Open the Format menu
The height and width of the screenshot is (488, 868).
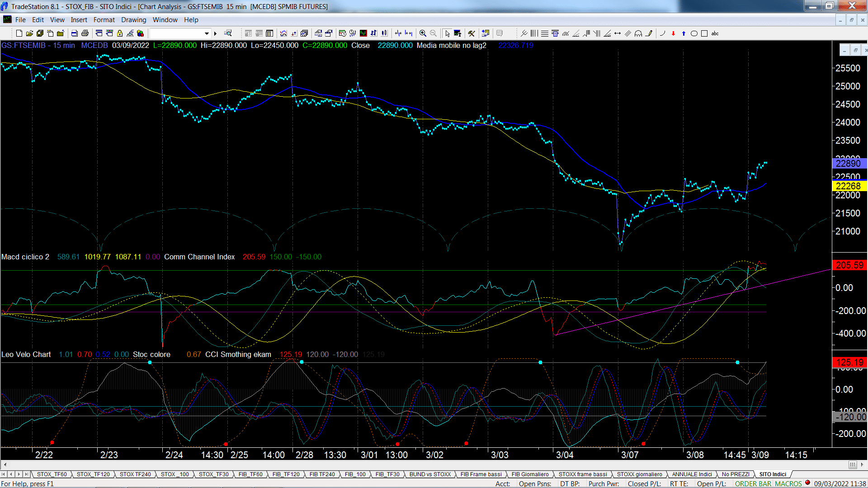point(104,20)
